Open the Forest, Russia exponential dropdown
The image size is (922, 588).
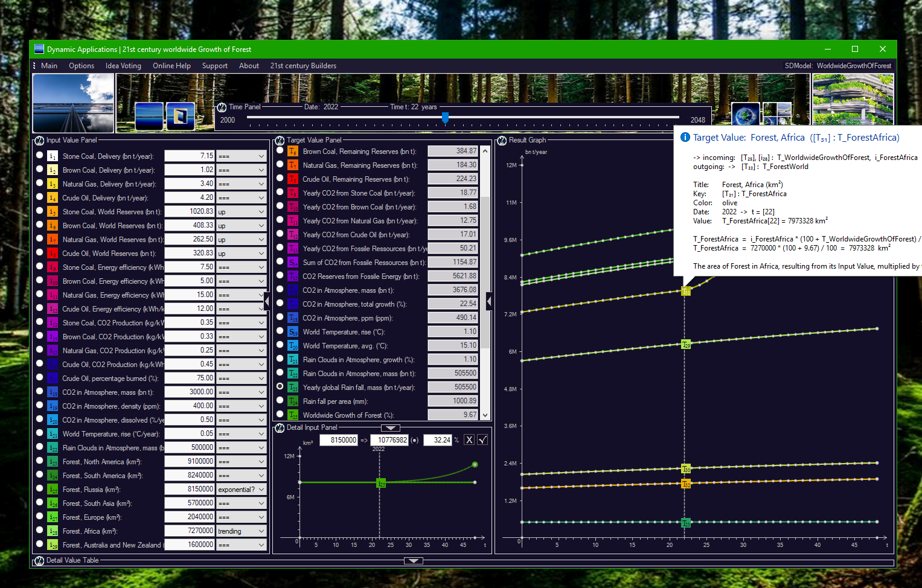(242, 490)
